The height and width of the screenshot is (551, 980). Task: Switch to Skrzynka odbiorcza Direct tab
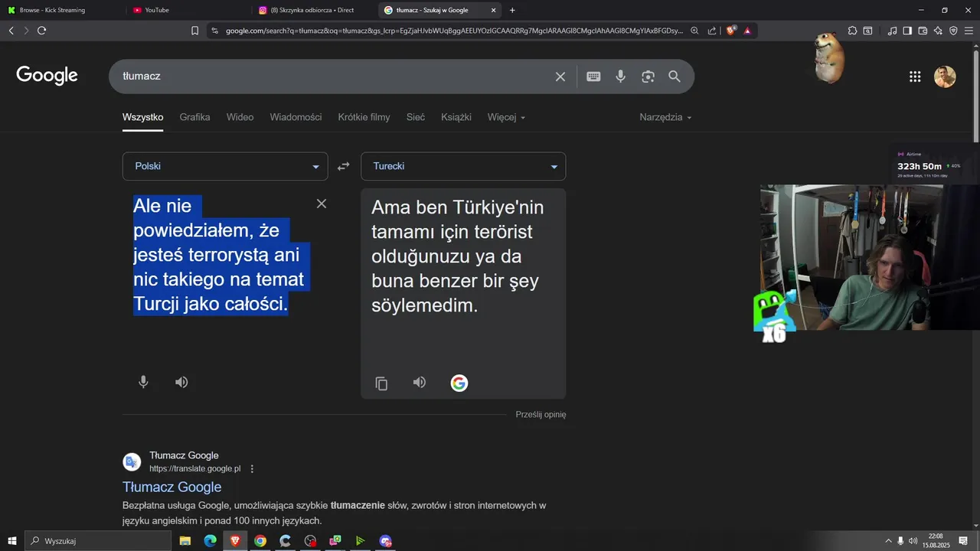pos(314,10)
